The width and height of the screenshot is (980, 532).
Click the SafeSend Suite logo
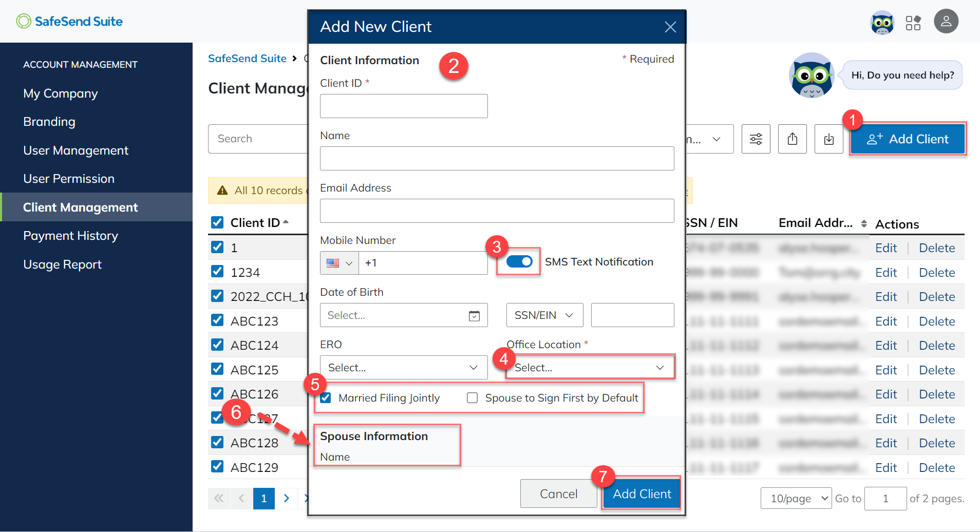tap(69, 21)
